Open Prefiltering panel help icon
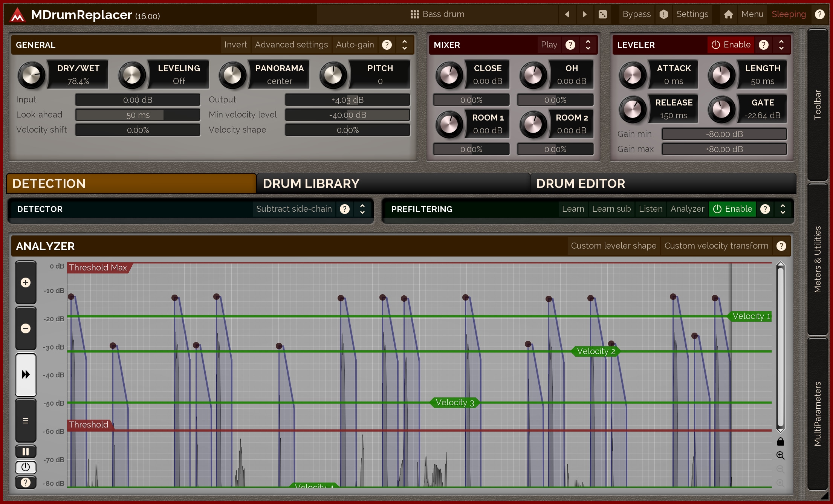Viewport: 833px width, 504px height. click(x=765, y=209)
